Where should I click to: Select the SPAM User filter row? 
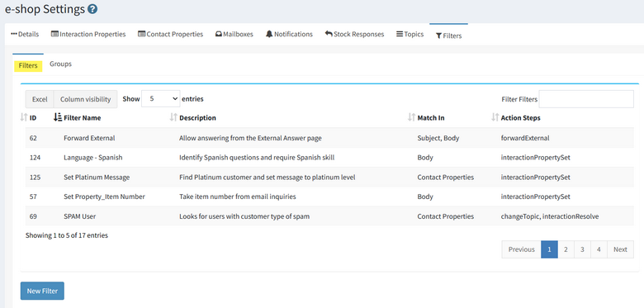329,216
